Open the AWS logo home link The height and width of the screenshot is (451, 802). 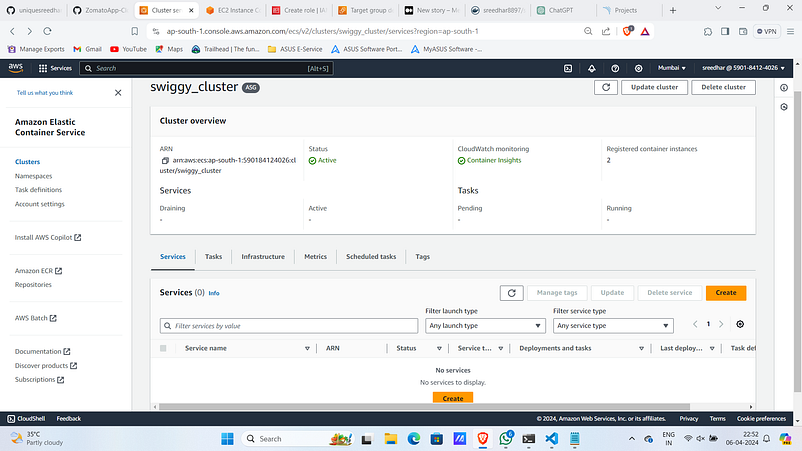(x=15, y=67)
